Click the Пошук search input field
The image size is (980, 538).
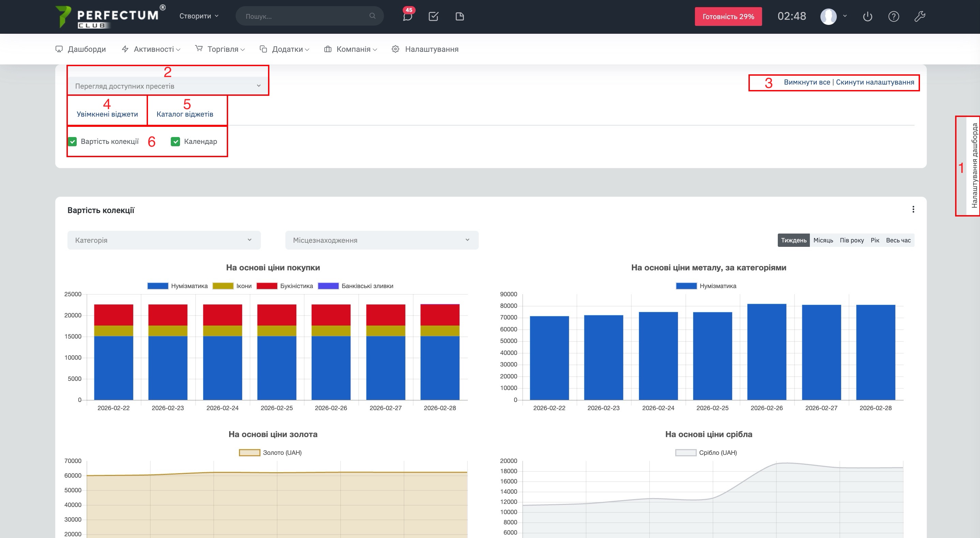(x=305, y=16)
